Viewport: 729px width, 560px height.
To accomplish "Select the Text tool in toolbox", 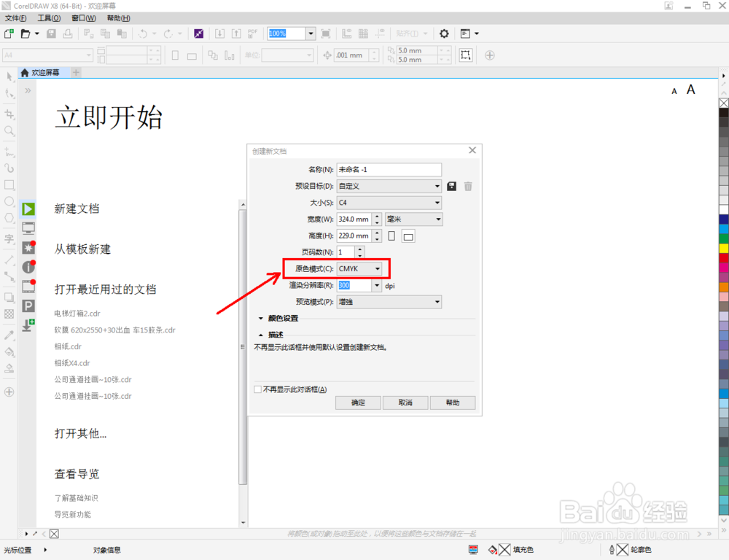I will 9,239.
